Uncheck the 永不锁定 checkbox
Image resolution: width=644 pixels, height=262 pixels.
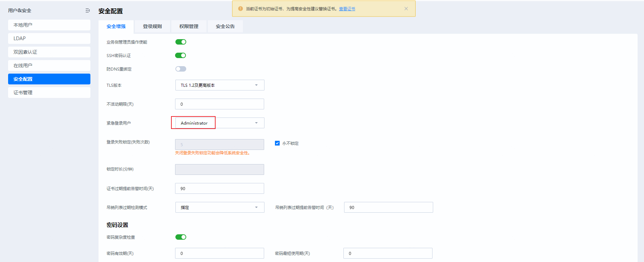(x=277, y=143)
